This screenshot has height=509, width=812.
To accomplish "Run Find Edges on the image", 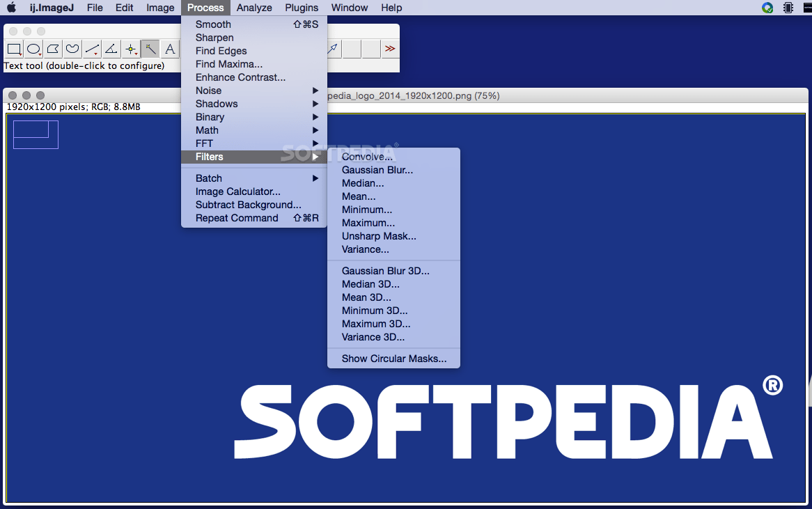I will (x=254, y=51).
